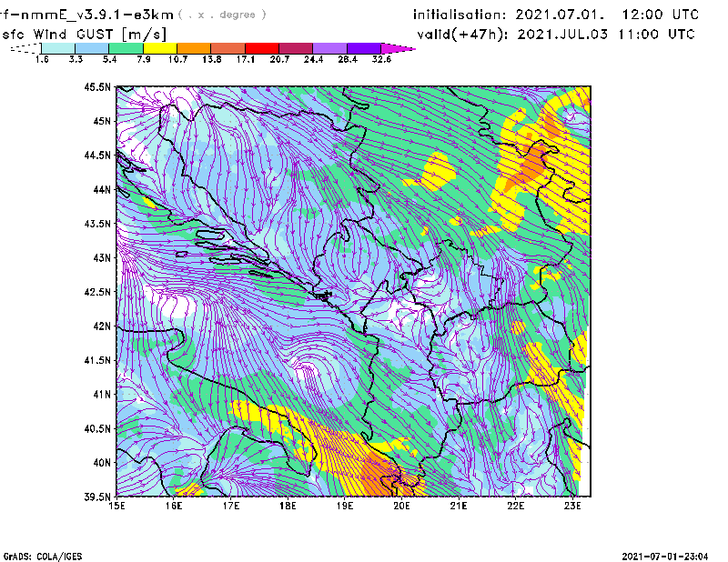728x562 pixels.
Task: Click the '42N' latitude label
Action: [102, 326]
